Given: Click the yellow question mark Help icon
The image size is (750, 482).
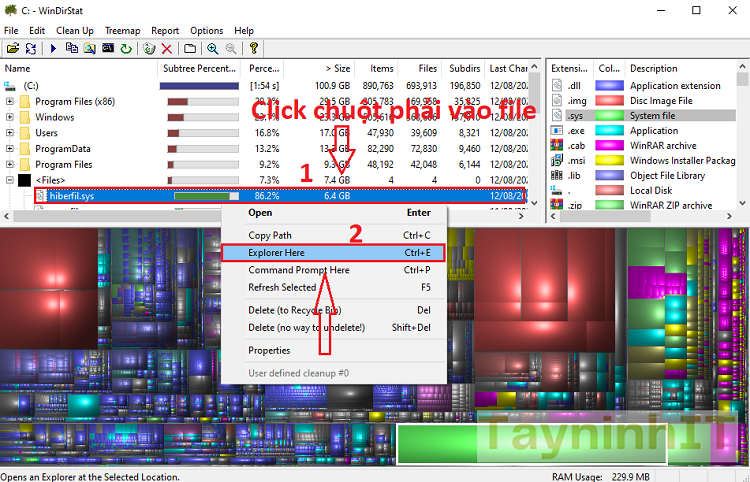Looking at the screenshot, I should [254, 48].
